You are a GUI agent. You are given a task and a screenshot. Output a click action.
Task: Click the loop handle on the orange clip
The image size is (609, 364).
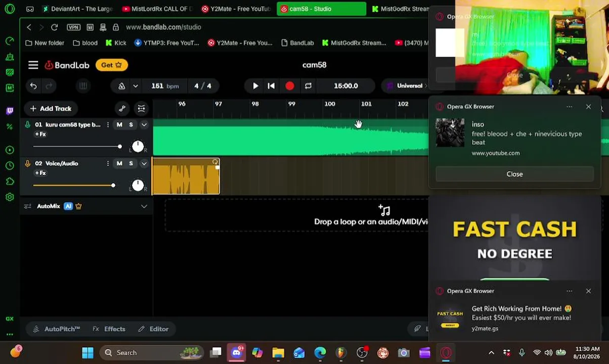click(x=215, y=162)
